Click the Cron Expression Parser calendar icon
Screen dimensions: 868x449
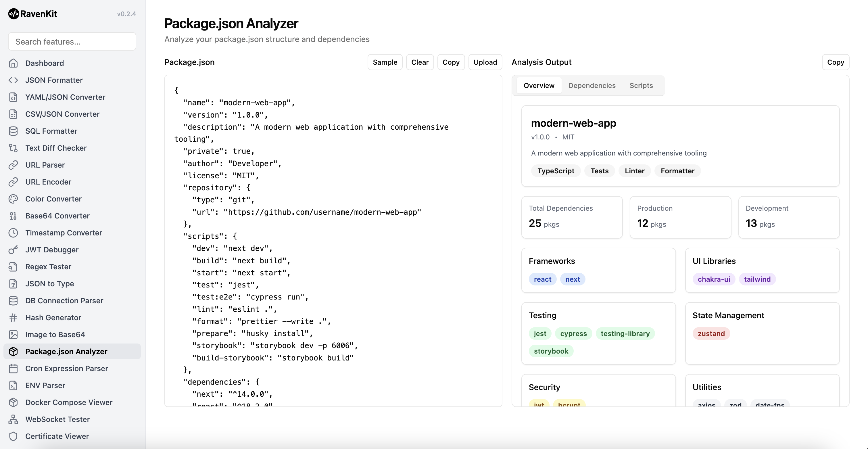point(13,369)
